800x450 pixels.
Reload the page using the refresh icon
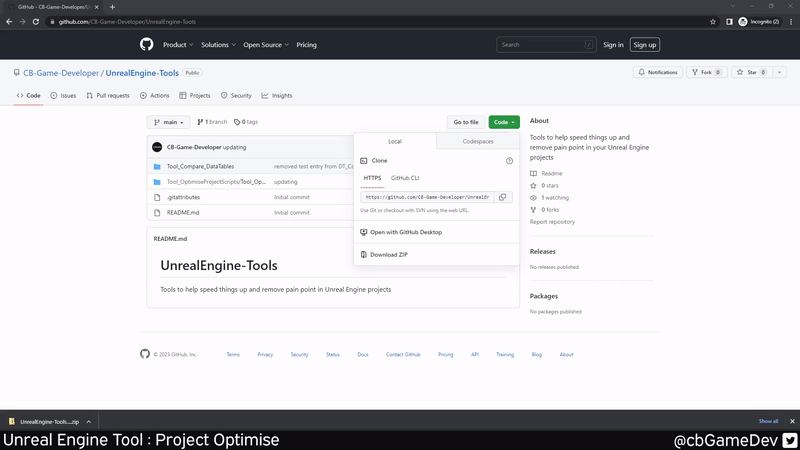[x=36, y=21]
